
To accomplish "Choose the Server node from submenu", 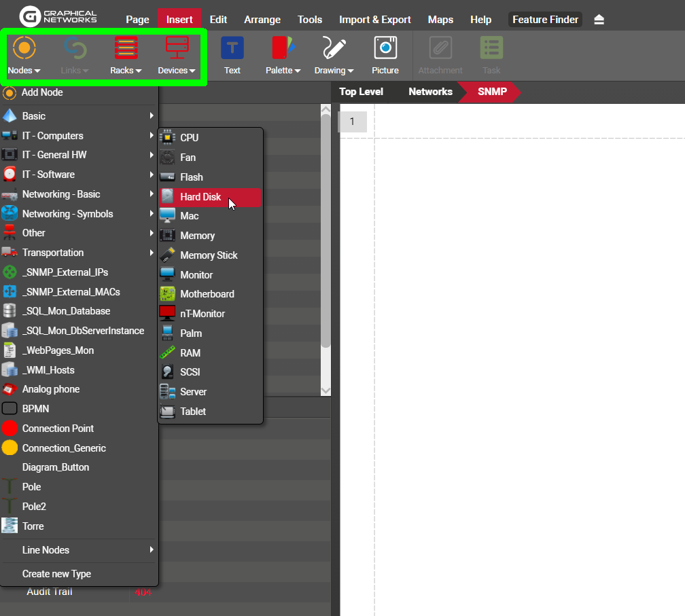I will click(193, 392).
